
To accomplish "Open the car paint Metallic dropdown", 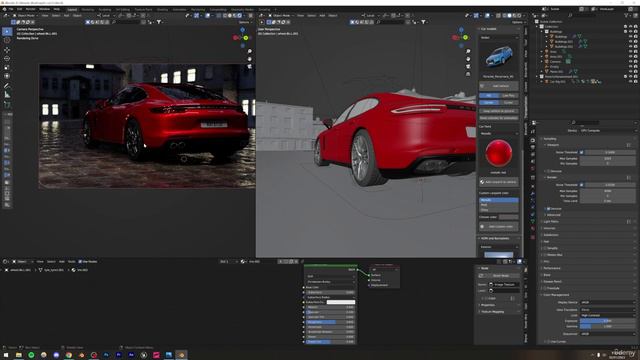I will point(498,133).
